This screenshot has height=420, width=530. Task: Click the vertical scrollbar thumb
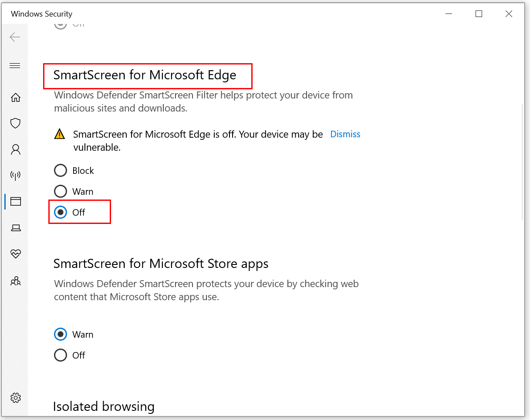[x=523, y=162]
